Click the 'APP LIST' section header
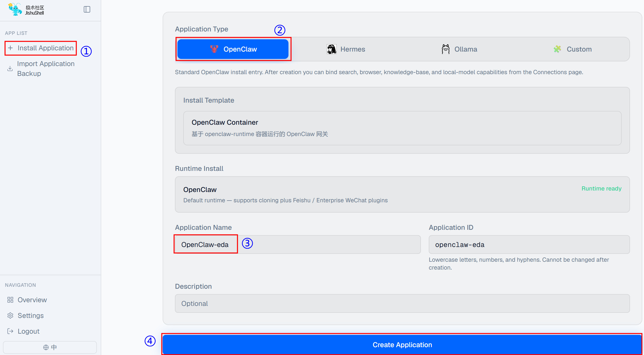The image size is (644, 355). click(x=16, y=33)
